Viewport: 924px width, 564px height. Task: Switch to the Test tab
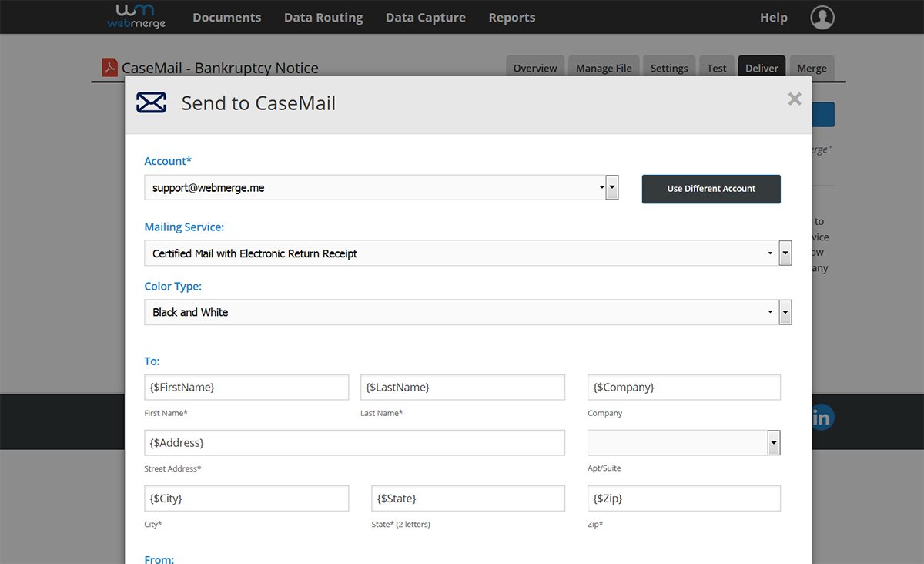pos(717,68)
